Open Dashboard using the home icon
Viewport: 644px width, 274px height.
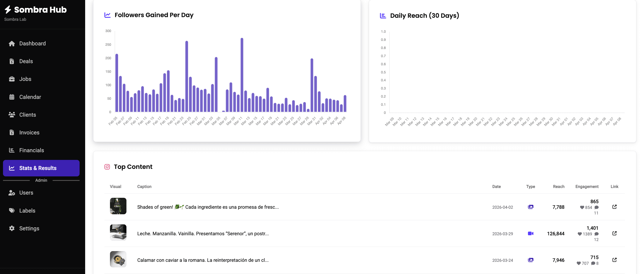point(12,43)
